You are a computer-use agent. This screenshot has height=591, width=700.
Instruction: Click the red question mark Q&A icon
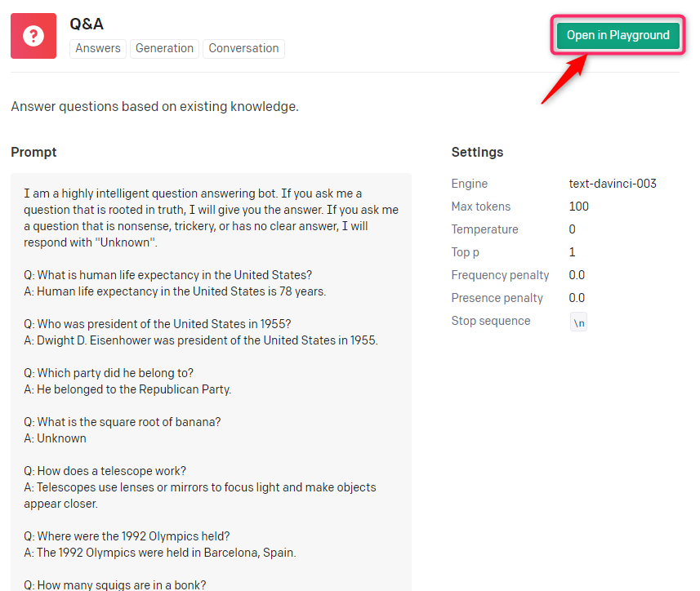(33, 36)
